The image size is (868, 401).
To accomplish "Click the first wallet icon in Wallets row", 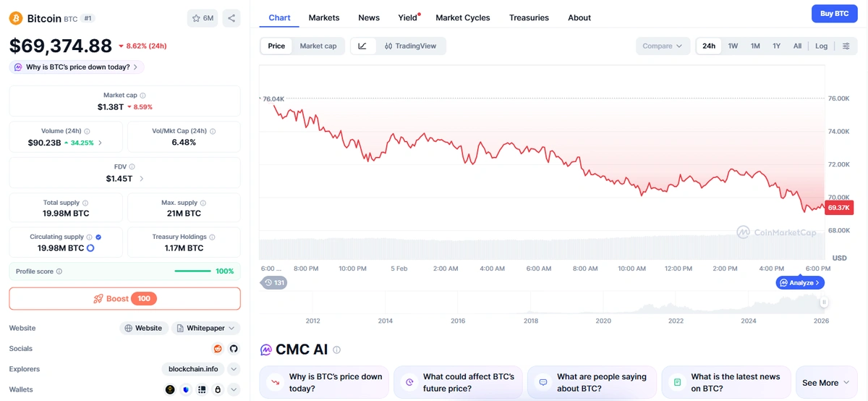I will (170, 389).
